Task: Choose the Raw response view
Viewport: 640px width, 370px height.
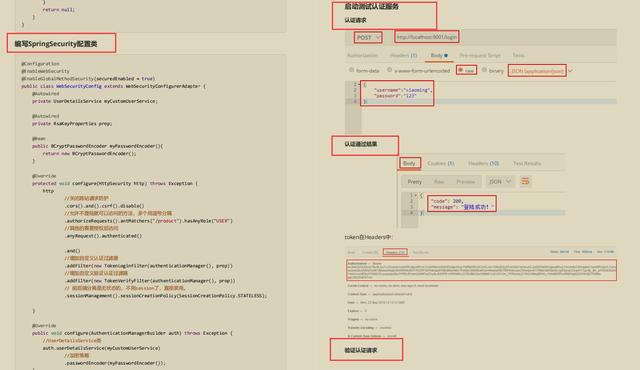Action: tap(439, 182)
